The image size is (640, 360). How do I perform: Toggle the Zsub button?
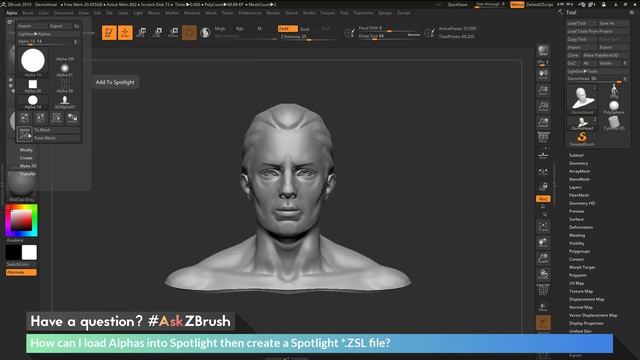305,29
